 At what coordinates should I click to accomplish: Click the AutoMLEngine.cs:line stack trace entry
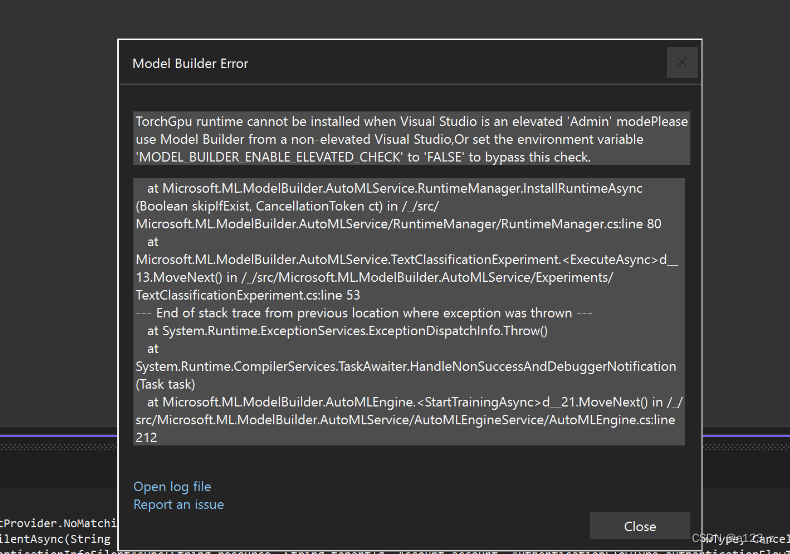click(x=405, y=420)
